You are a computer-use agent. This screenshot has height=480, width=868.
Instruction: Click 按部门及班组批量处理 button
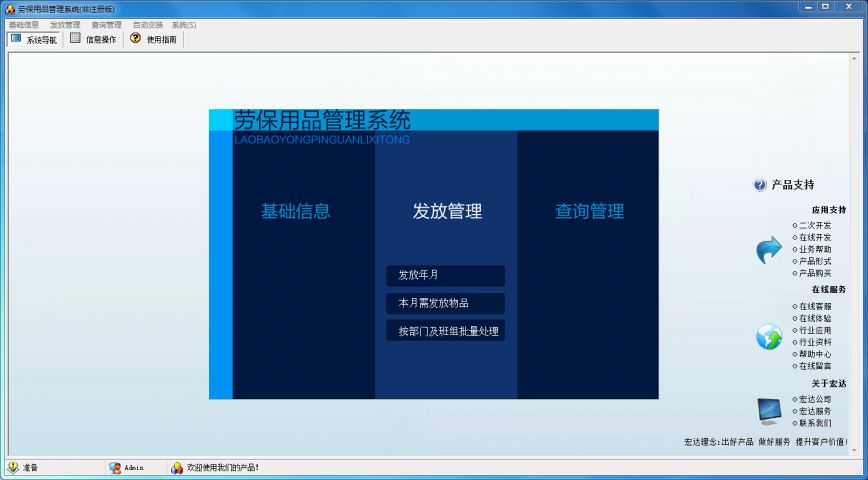pos(445,330)
